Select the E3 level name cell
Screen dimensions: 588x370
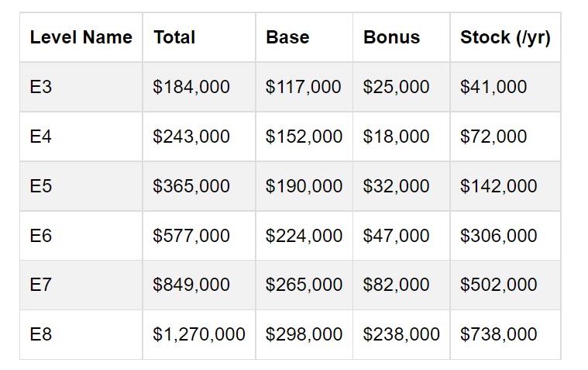41,87
